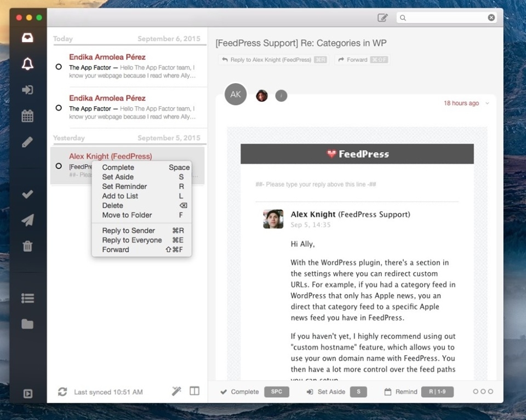Image resolution: width=526 pixels, height=420 pixels.
Task: Open the Folders icon in sidebar
Action: coord(27,324)
